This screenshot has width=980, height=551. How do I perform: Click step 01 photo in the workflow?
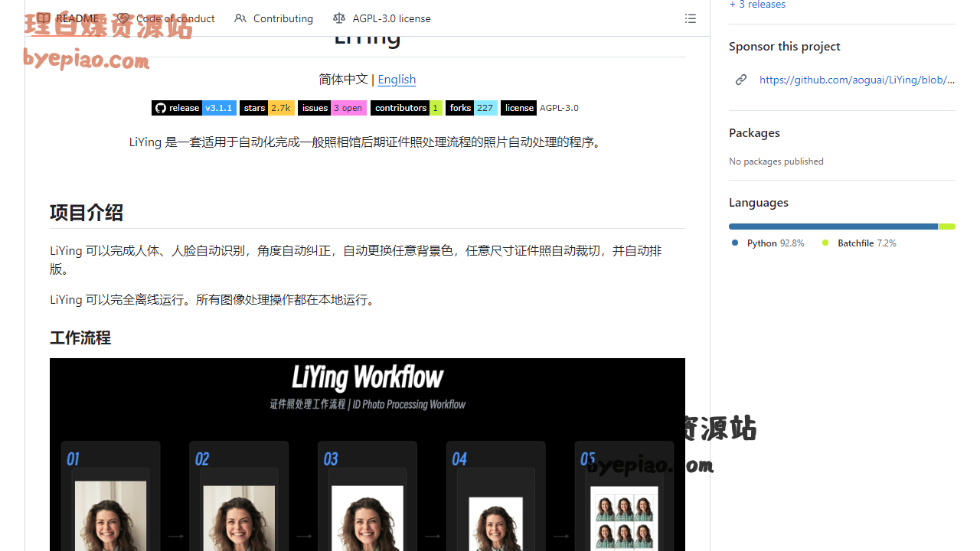(111, 516)
